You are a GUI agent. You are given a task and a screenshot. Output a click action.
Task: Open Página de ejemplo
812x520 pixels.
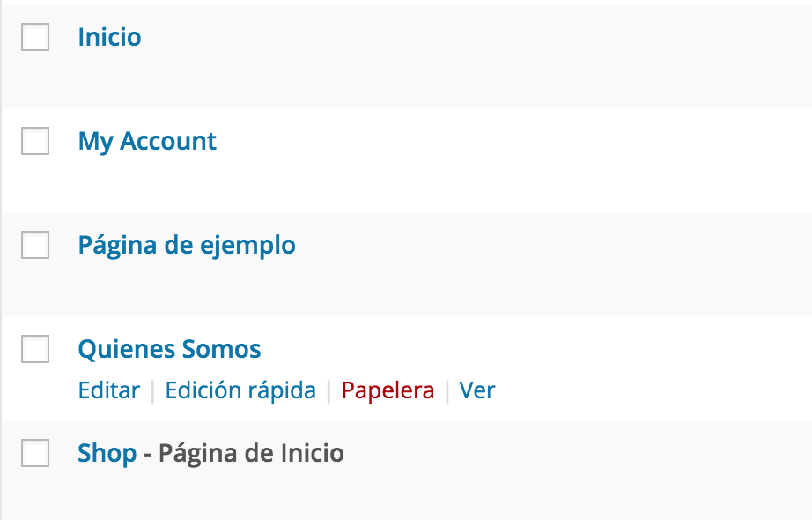coord(187,245)
